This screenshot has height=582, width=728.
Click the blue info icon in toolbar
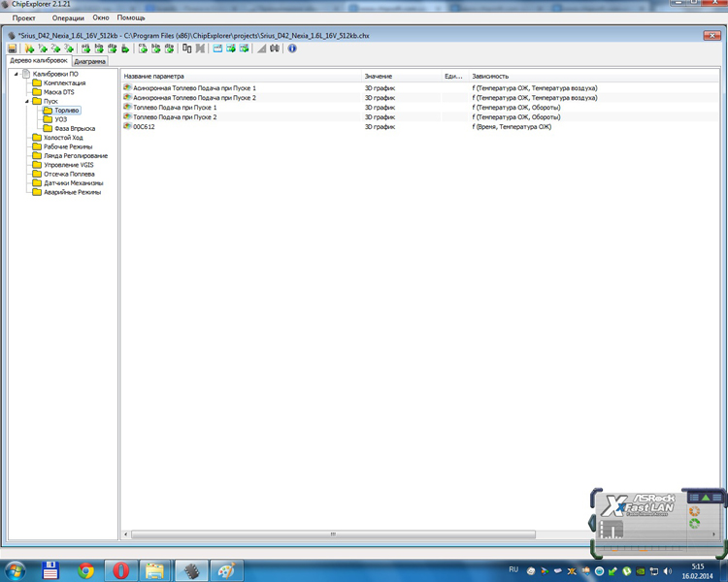tap(292, 48)
